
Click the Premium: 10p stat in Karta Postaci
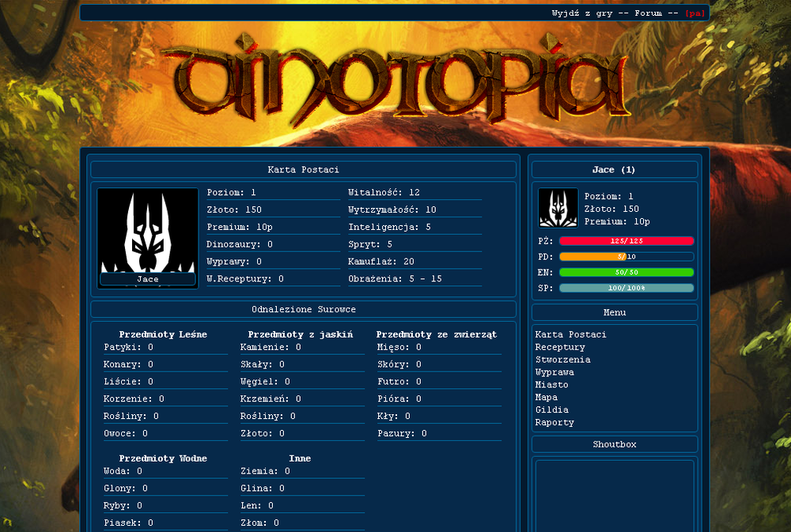274,227
